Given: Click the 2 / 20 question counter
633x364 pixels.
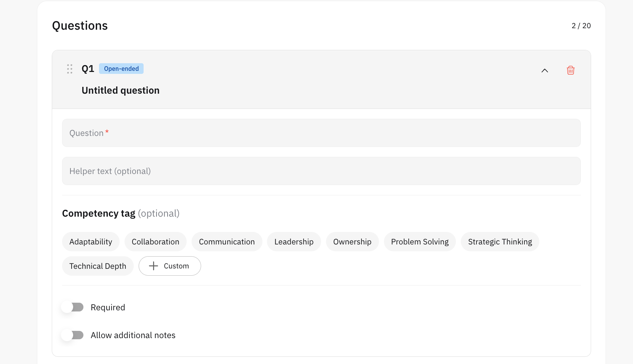Looking at the screenshot, I should 581,26.
